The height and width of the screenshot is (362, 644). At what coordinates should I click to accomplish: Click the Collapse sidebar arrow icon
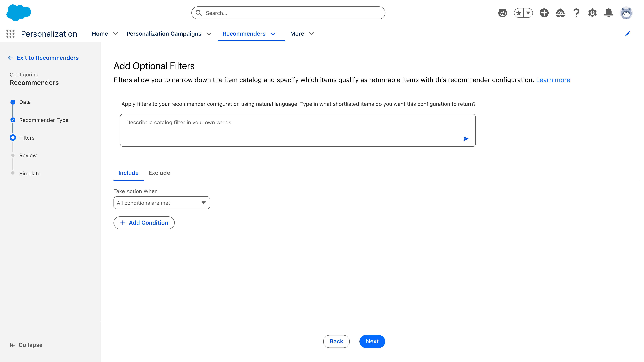tap(12, 345)
